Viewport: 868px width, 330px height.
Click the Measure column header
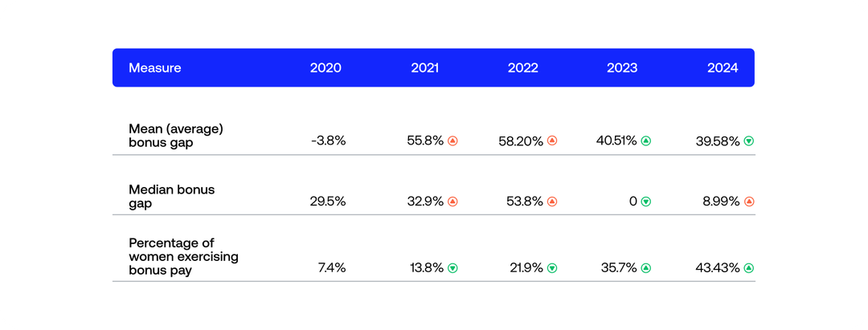click(155, 68)
